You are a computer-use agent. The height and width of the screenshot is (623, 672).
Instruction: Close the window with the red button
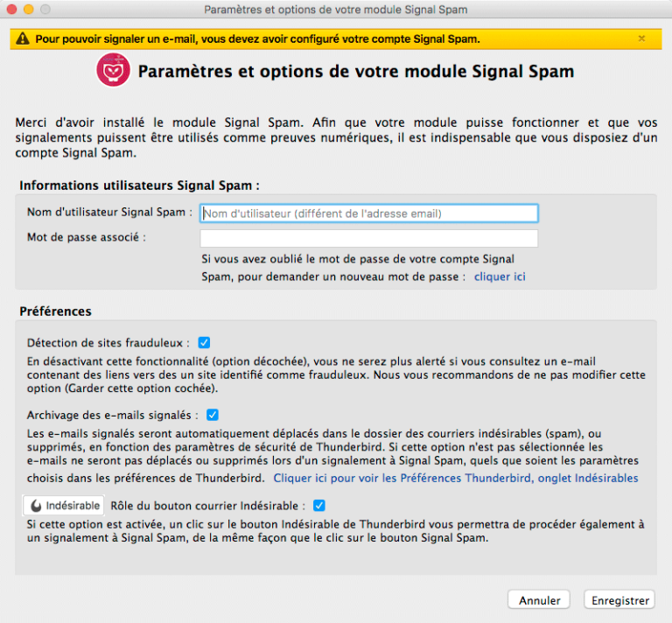coord(12,9)
